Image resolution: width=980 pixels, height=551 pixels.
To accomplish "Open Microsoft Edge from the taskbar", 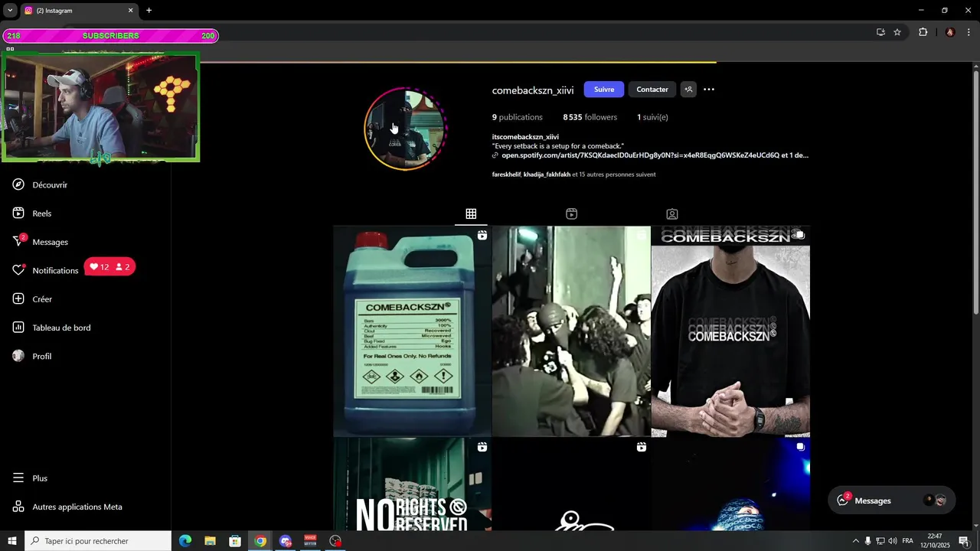I will point(185,541).
